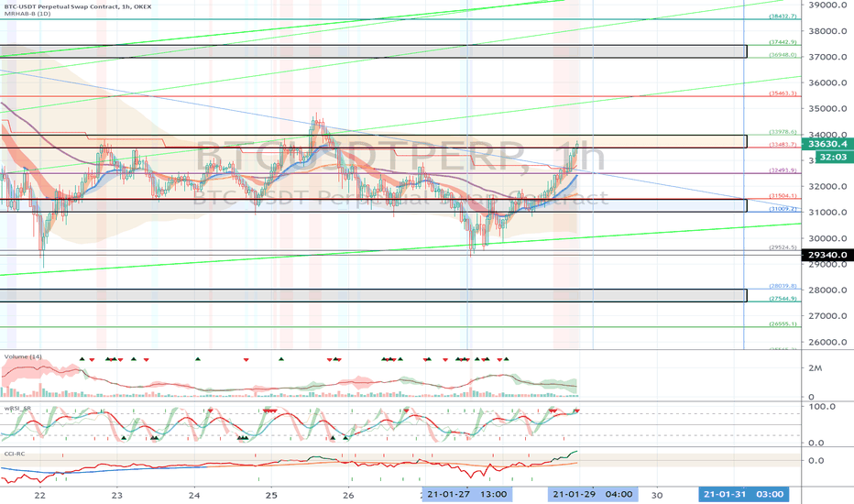Click 37000.0 on the price axis
The width and height of the screenshot is (854, 504).
click(x=827, y=57)
